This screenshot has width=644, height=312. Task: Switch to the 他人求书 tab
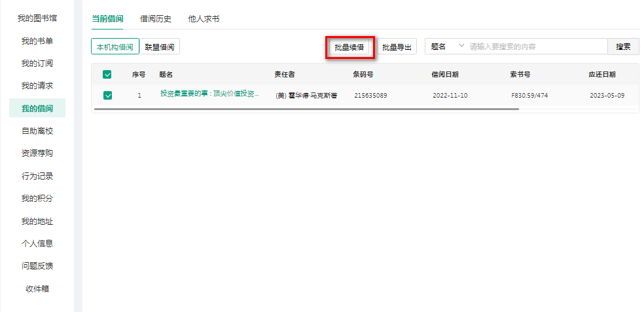coord(204,19)
